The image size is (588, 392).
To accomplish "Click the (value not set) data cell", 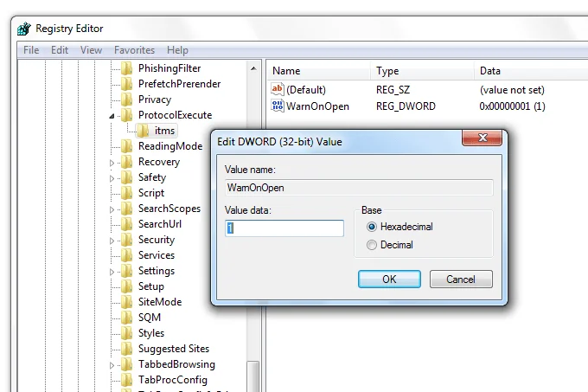I will [512, 90].
